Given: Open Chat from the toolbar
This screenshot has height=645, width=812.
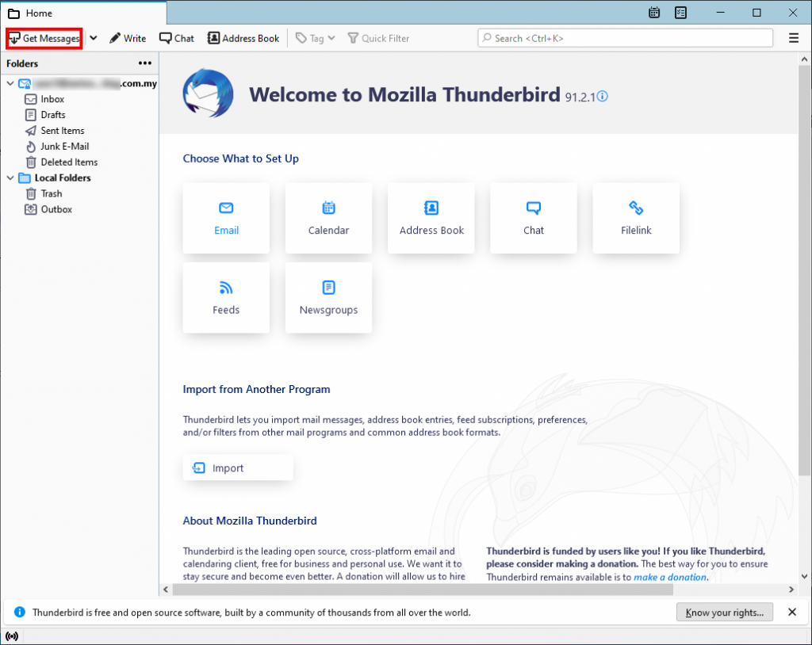Looking at the screenshot, I should click(177, 38).
